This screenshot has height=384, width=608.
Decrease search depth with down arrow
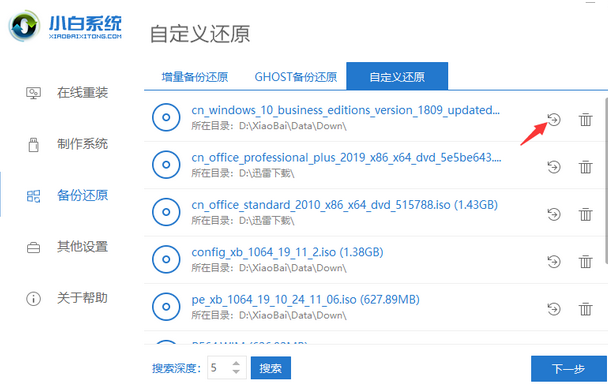tap(236, 372)
